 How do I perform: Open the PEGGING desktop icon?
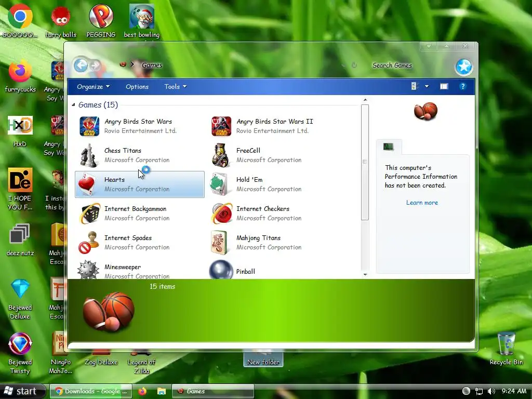101,20
